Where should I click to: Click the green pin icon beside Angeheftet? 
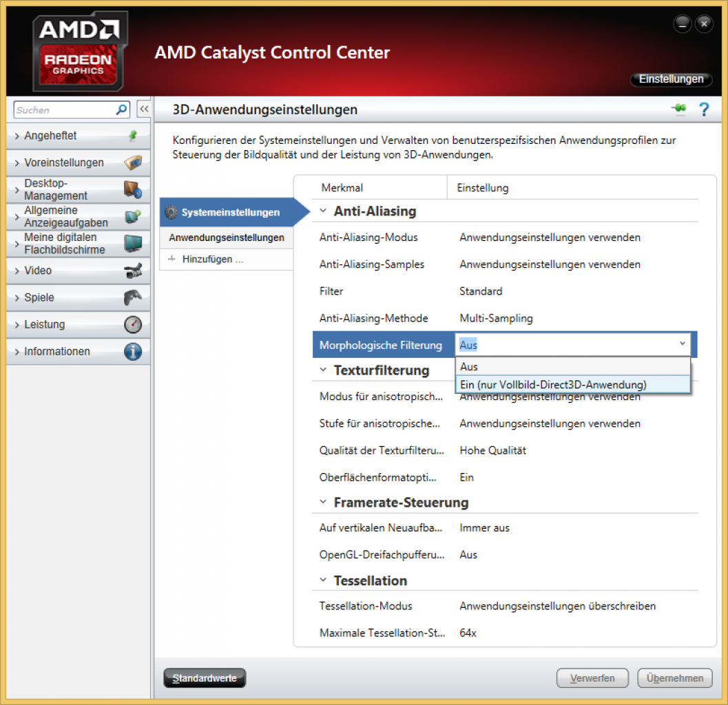point(133,136)
